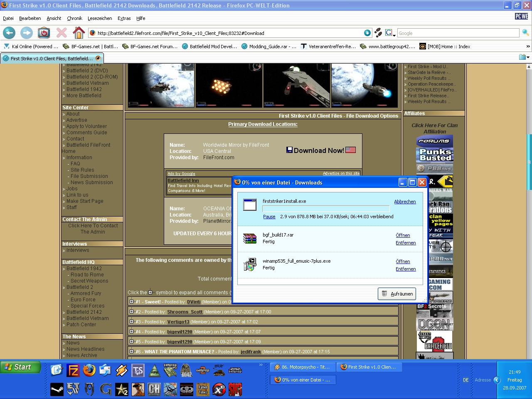Expand comment #4 posted at 17:07

[131, 332]
